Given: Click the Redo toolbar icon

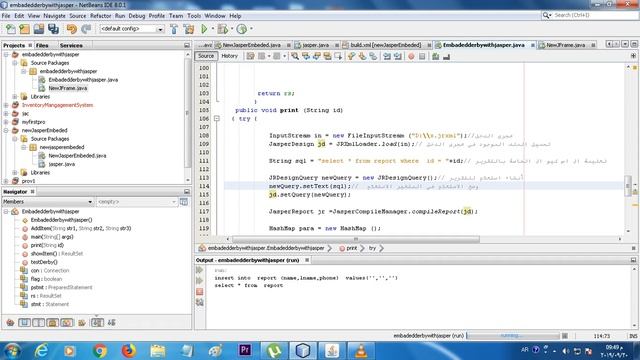Looking at the screenshot, I should pos(86,29).
